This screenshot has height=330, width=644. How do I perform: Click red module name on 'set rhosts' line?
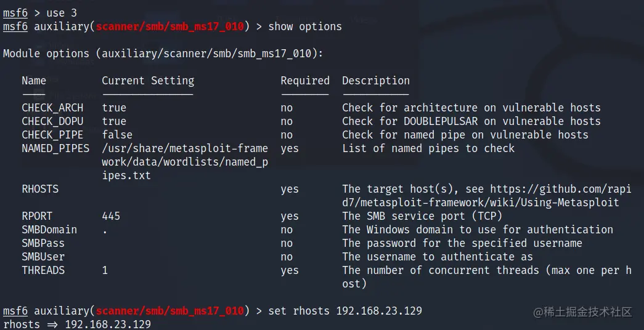tap(169, 311)
